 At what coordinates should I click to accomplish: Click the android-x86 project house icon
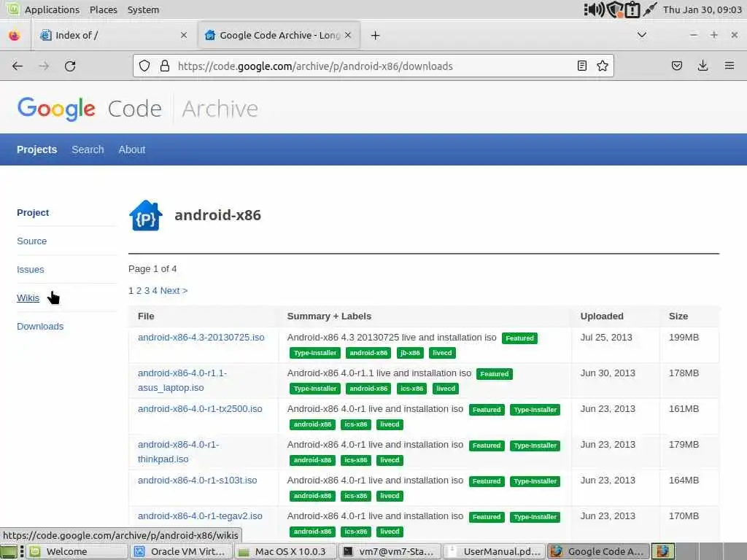pyautogui.click(x=146, y=215)
